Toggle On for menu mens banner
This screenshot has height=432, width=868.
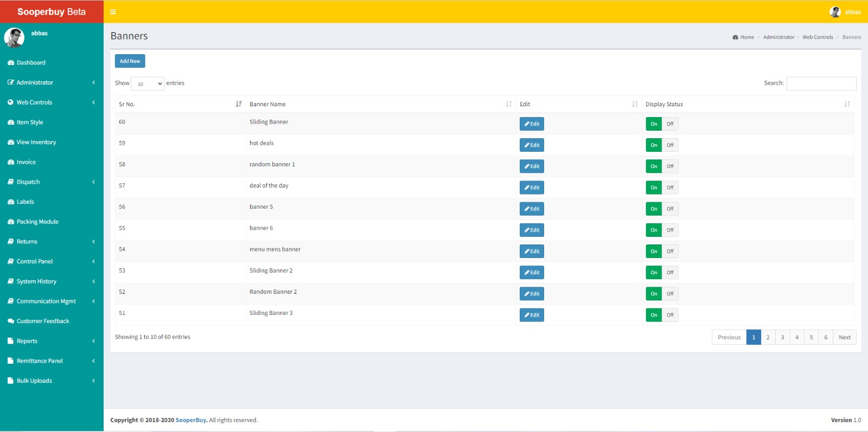[x=654, y=252]
